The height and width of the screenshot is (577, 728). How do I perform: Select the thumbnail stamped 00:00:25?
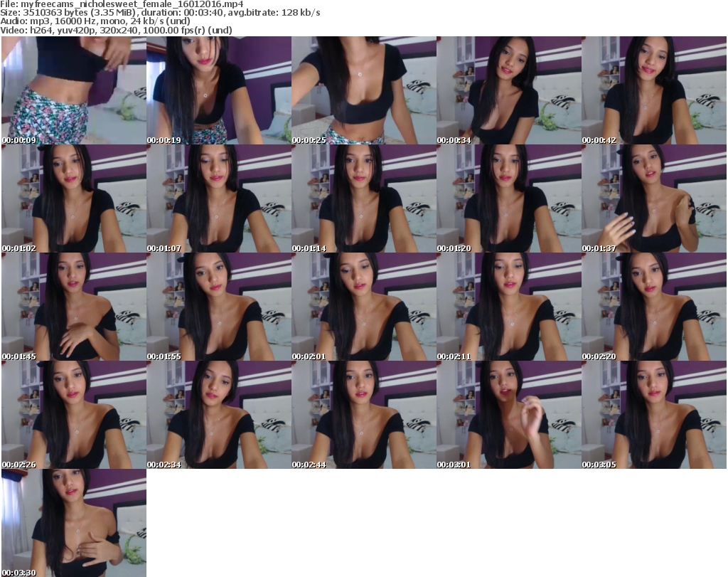point(364,90)
